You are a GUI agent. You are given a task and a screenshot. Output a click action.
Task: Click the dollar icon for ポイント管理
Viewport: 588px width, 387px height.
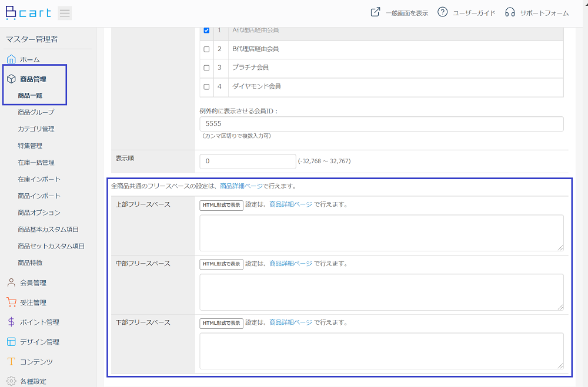[x=11, y=322]
